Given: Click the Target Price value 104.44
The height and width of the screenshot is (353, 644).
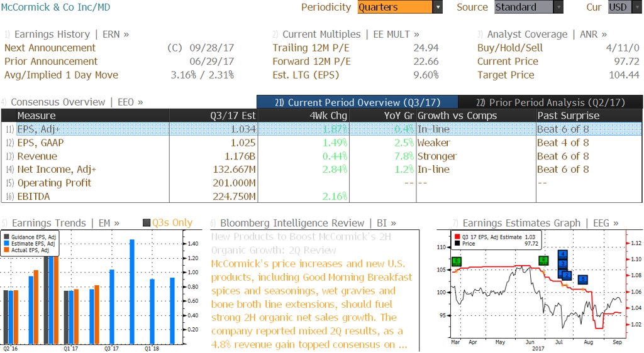Looking at the screenshot, I should 625,75.
